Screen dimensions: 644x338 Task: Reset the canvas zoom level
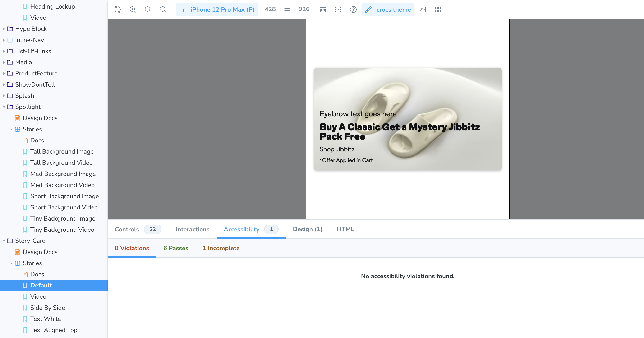[x=163, y=9]
